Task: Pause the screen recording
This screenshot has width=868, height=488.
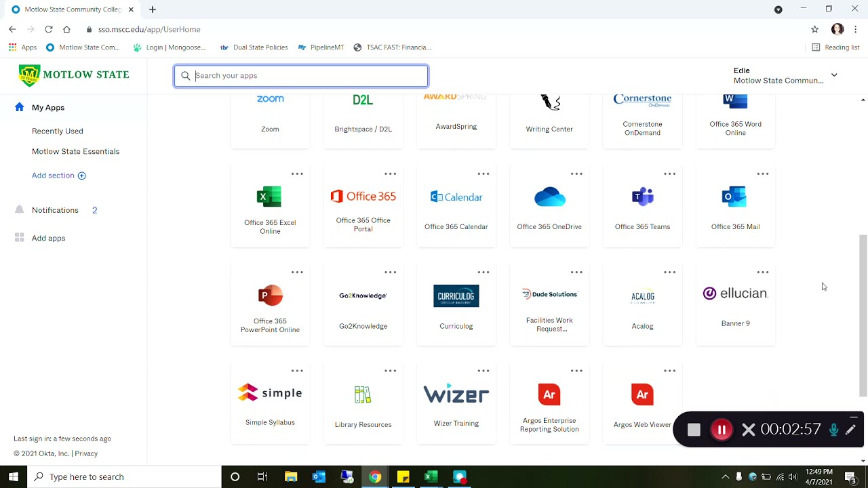Action: 722,430
